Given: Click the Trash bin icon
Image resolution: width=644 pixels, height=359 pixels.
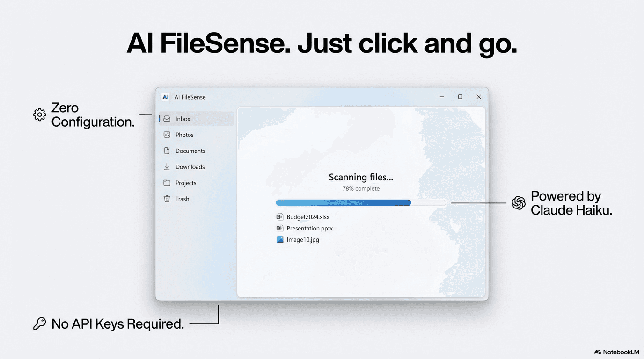Looking at the screenshot, I should (167, 198).
